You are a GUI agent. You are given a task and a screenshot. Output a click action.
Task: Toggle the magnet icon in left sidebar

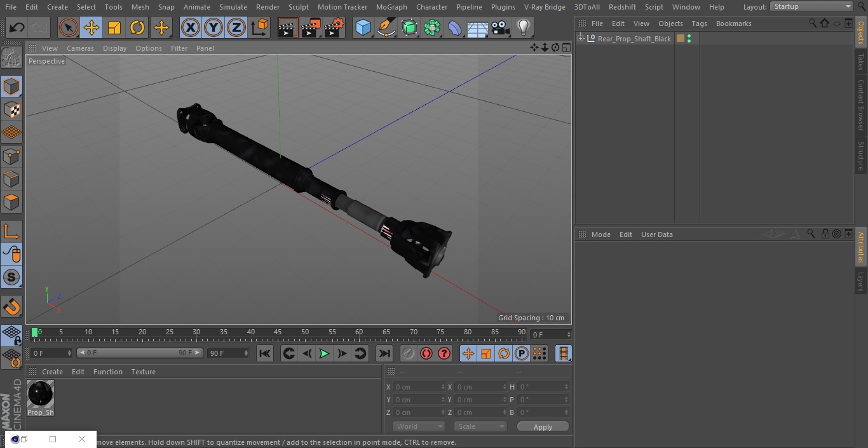point(11,307)
